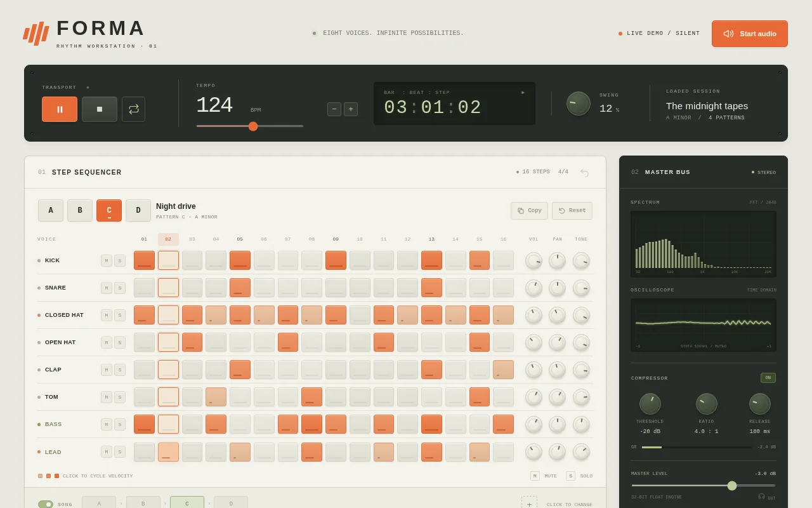Turn off the compressor ON switch
This screenshot has height=508, width=812.
click(x=768, y=378)
